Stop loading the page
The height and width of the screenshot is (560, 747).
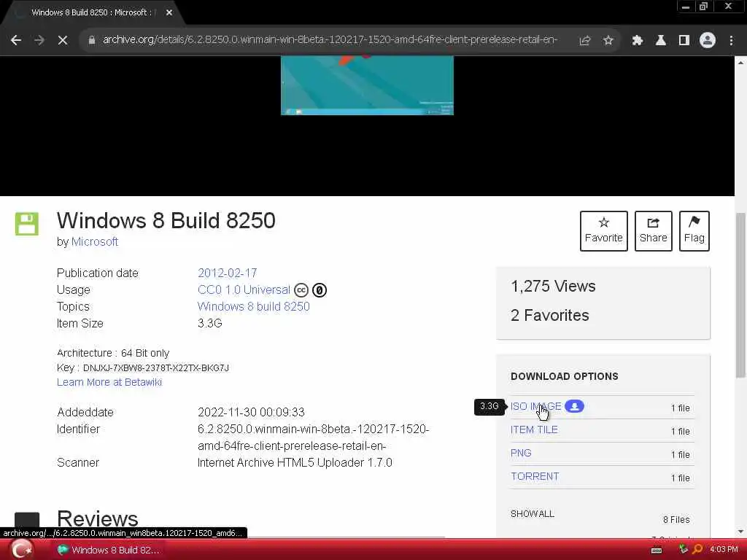tap(63, 41)
